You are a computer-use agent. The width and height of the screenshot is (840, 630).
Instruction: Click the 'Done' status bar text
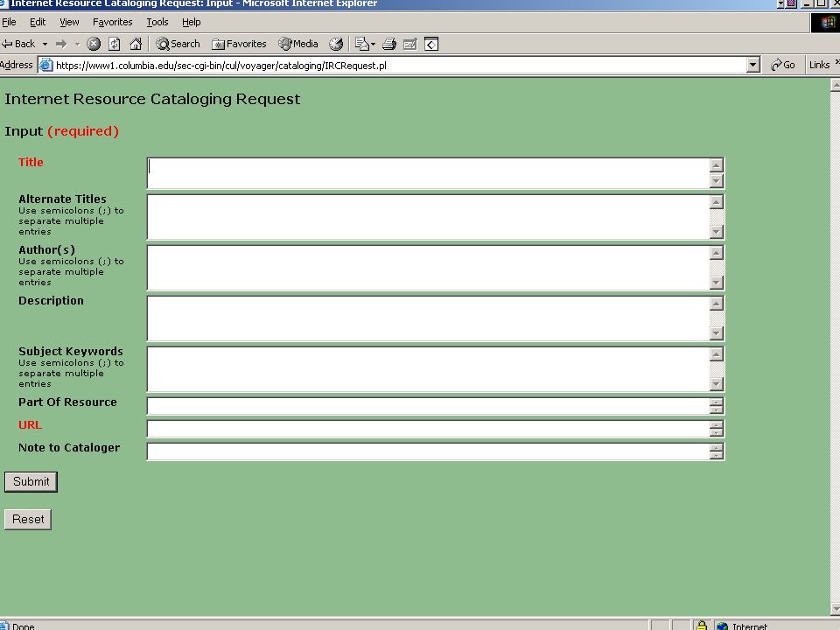point(24,626)
